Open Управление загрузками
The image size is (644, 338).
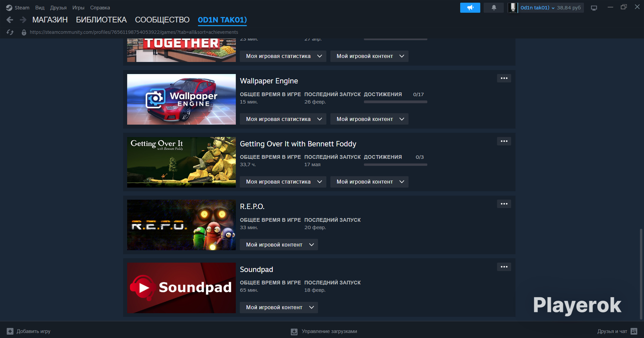tap(324, 332)
